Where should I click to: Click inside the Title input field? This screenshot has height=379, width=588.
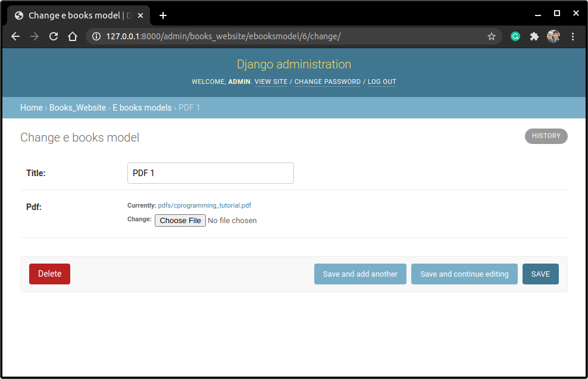(210, 173)
